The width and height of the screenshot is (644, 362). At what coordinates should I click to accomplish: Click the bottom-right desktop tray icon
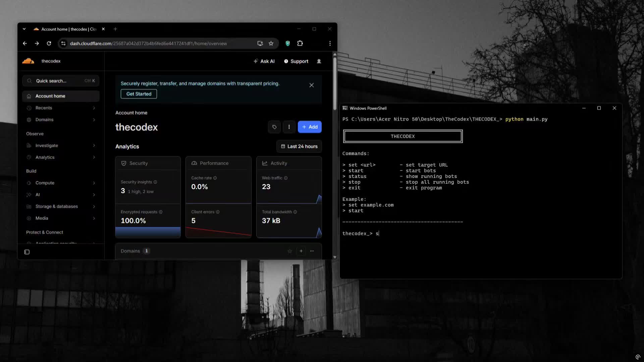pos(638,357)
